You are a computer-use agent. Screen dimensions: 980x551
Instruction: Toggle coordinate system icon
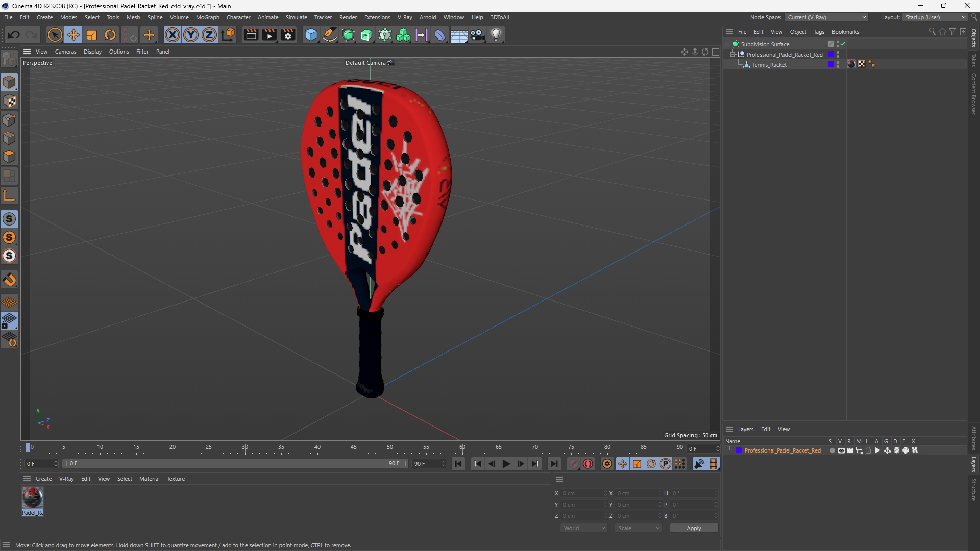pos(229,35)
